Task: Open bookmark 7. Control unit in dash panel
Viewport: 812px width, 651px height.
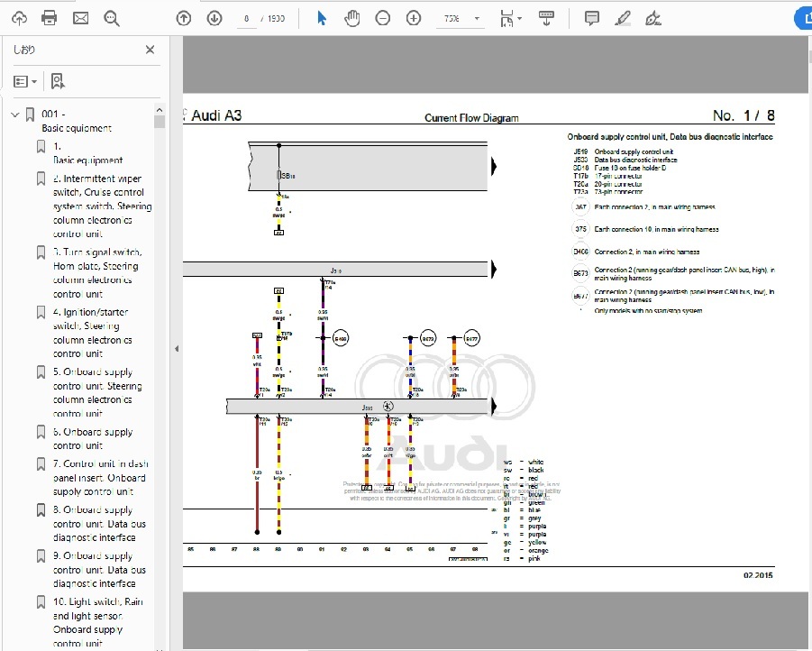Action: coord(100,477)
